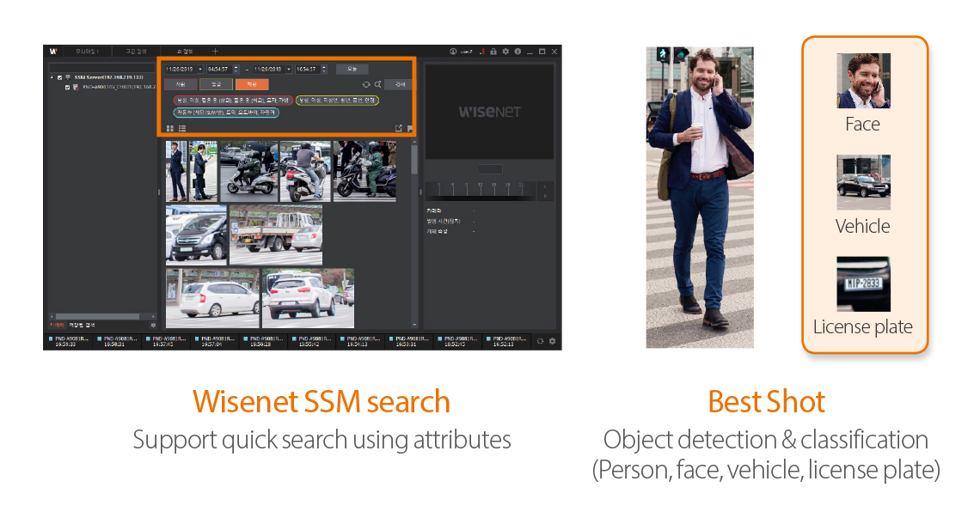The height and width of the screenshot is (518, 980).
Task: Select event entry at 16:57:04
Action: tap(214, 341)
